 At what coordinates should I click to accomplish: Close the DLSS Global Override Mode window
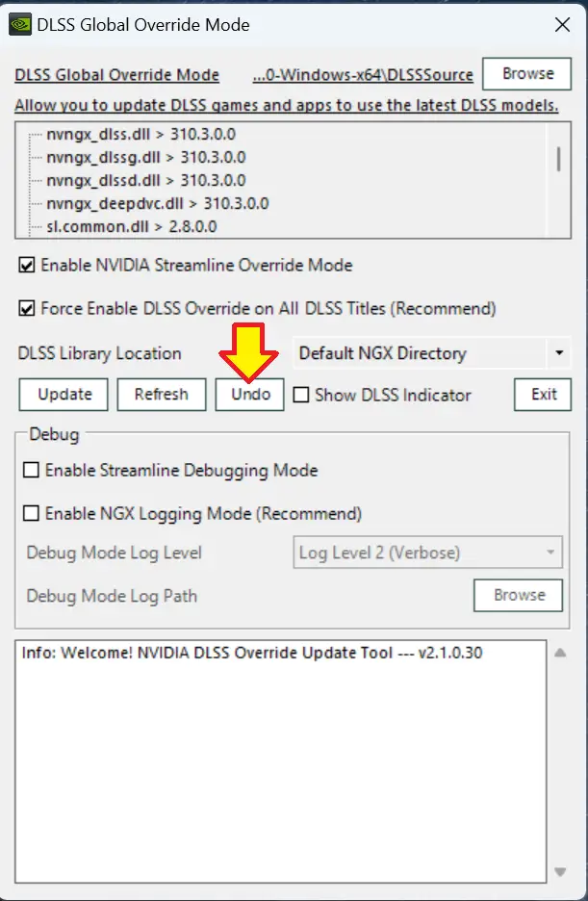[560, 27]
